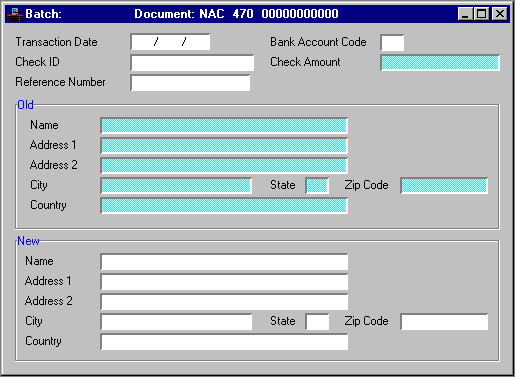Click the New Name input field
The height and width of the screenshot is (377, 515).
[224, 262]
